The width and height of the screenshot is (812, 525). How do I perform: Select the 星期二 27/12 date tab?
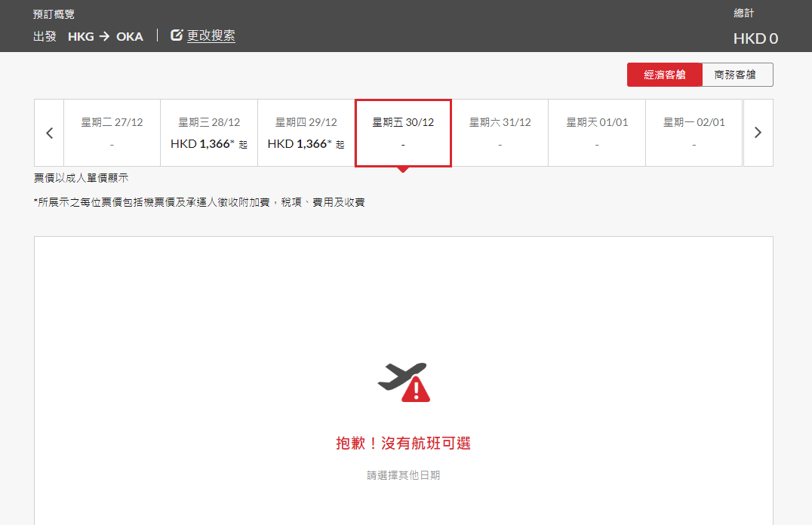tap(112, 133)
